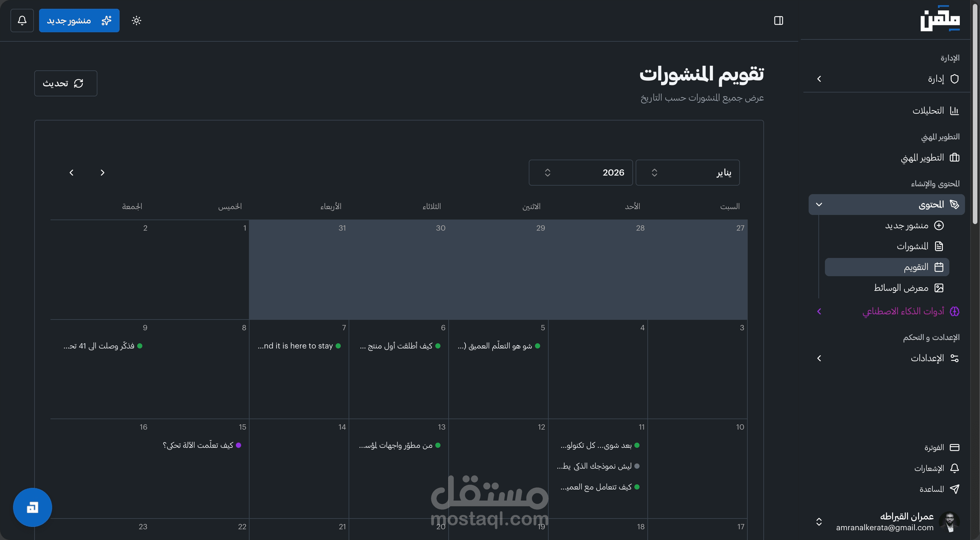The height and width of the screenshot is (540, 980).
Task: Click the notifications bell icon in top bar
Action: [x=22, y=21]
